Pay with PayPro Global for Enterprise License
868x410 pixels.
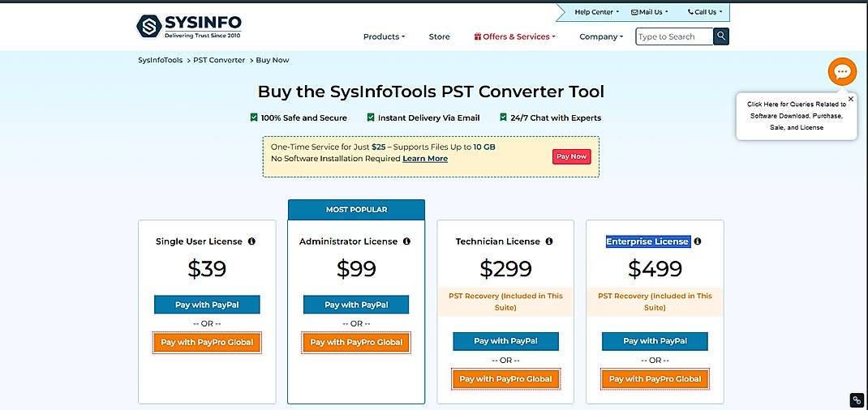pyautogui.click(x=655, y=379)
